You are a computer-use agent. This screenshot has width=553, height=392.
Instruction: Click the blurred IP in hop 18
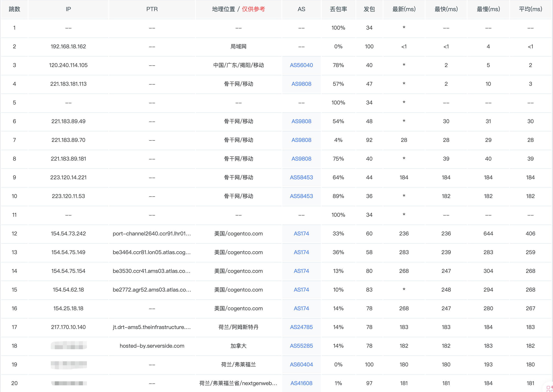point(69,346)
